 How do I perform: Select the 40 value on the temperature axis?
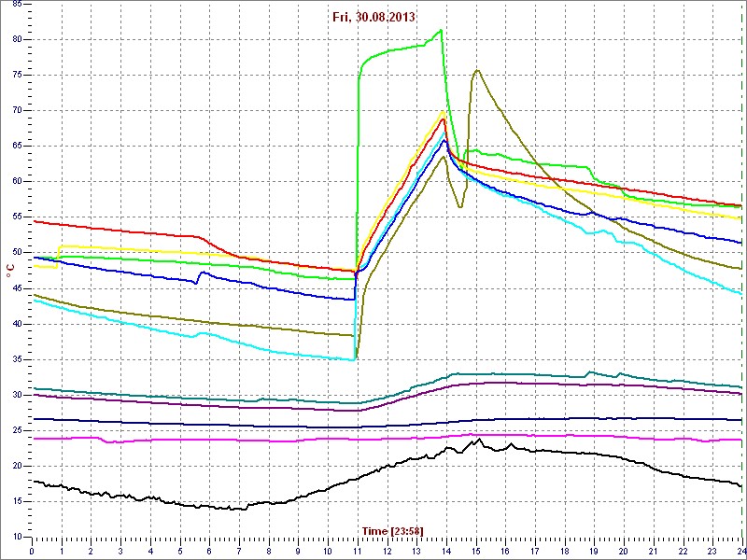(x=16, y=324)
